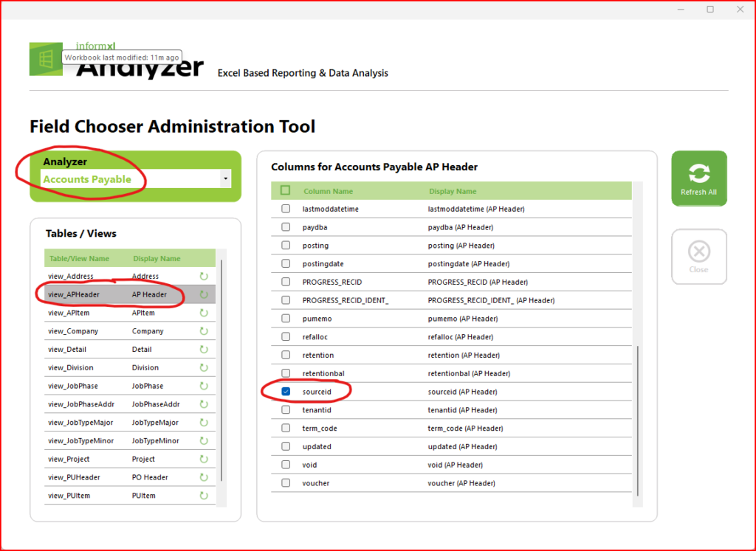Click the Columns list scrollbar thumb
Viewport: 756px width, 551px height.
(x=637, y=420)
